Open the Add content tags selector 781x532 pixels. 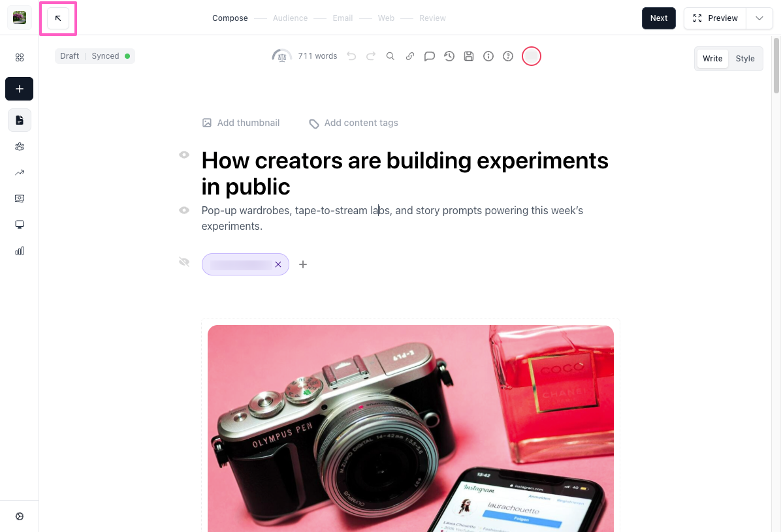354,123
